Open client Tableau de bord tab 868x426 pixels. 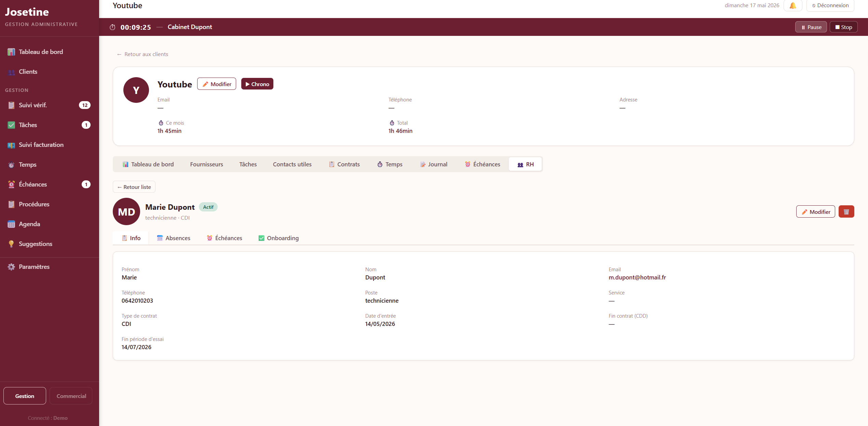[148, 164]
